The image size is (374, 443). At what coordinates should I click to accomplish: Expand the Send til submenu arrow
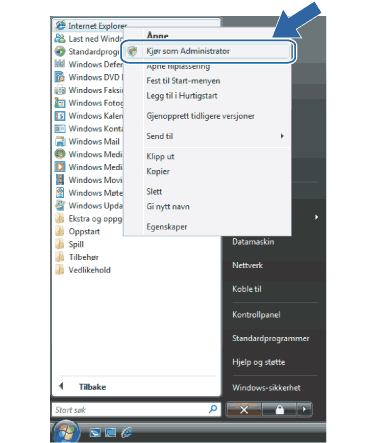pos(282,136)
